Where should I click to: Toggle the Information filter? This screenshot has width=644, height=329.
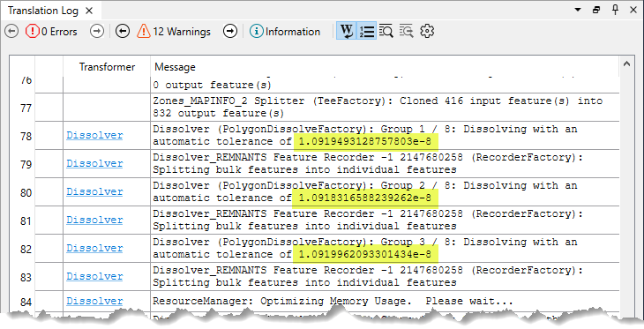click(285, 31)
